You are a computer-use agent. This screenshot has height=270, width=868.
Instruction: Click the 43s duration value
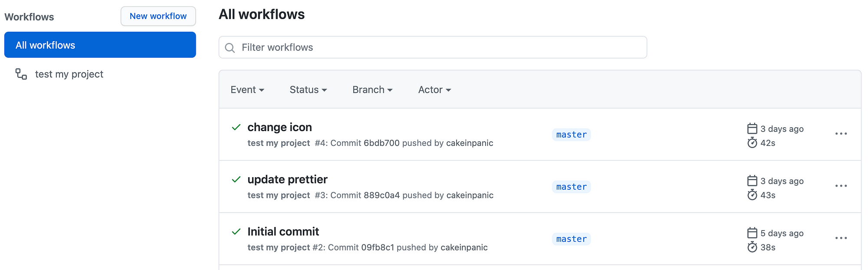point(768,195)
